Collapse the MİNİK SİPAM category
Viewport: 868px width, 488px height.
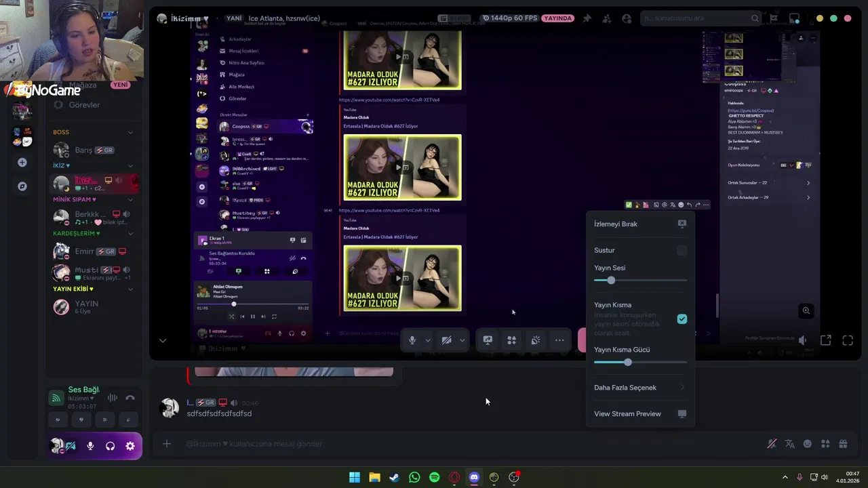pyautogui.click(x=130, y=200)
